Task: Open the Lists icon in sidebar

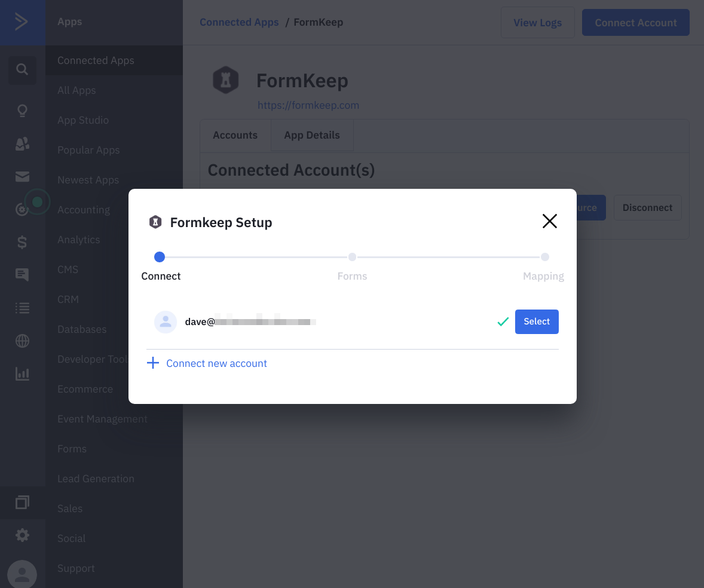Action: tap(22, 308)
